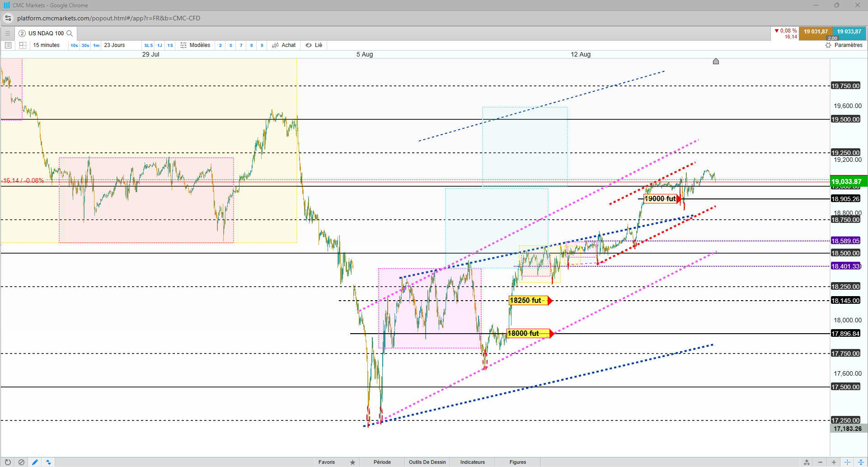Click the clear drawings circle-slash icon
The image size is (868, 467).
click(x=21, y=462)
